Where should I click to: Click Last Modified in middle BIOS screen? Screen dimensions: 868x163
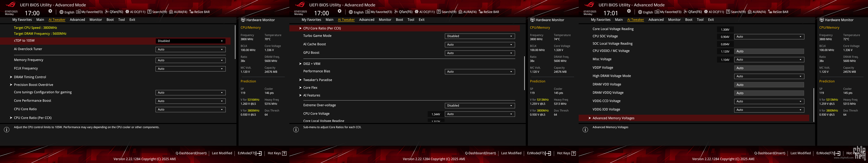(x=511, y=153)
